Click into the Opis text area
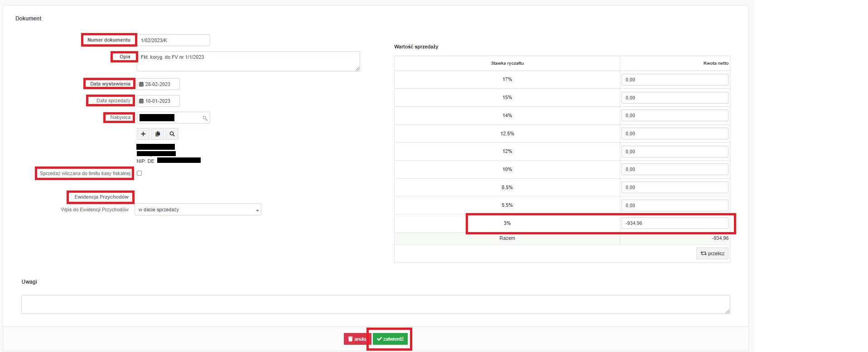868x352 pixels. 248,62
